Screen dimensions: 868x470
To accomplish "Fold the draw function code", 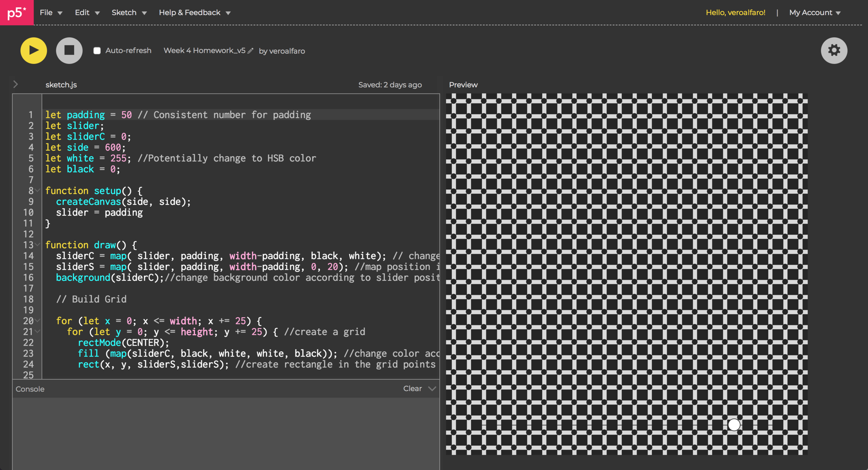I will tap(37, 244).
